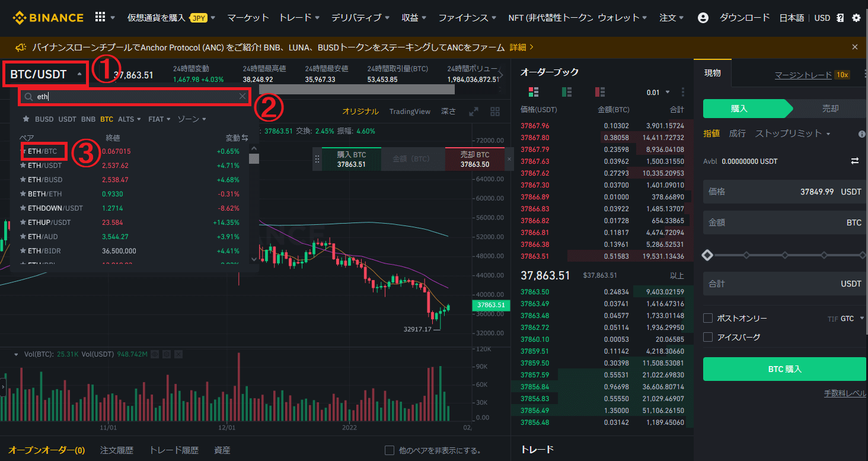Viewport: 868px width, 461px height.
Task: Show buy-only green order book view
Action: coord(566,92)
